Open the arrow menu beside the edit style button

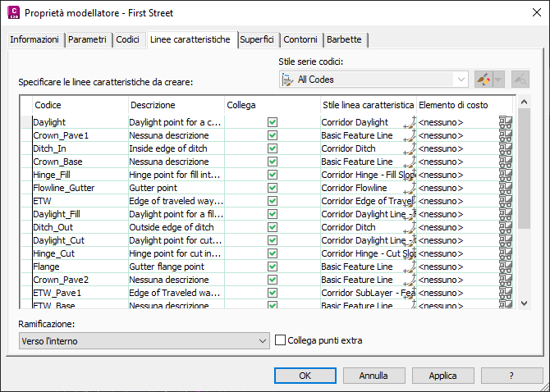(500, 80)
